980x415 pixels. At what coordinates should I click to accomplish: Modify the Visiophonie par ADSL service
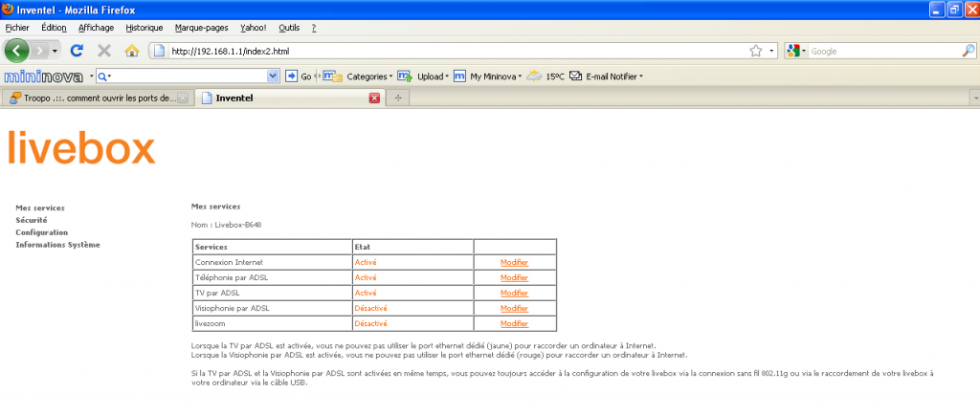(x=514, y=308)
